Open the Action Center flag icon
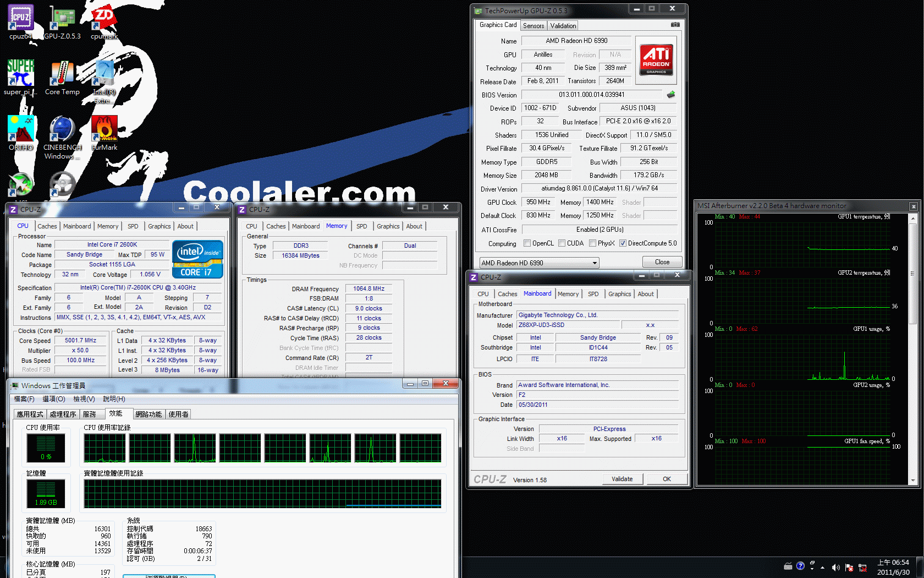This screenshot has height=578, width=924. pos(849,567)
